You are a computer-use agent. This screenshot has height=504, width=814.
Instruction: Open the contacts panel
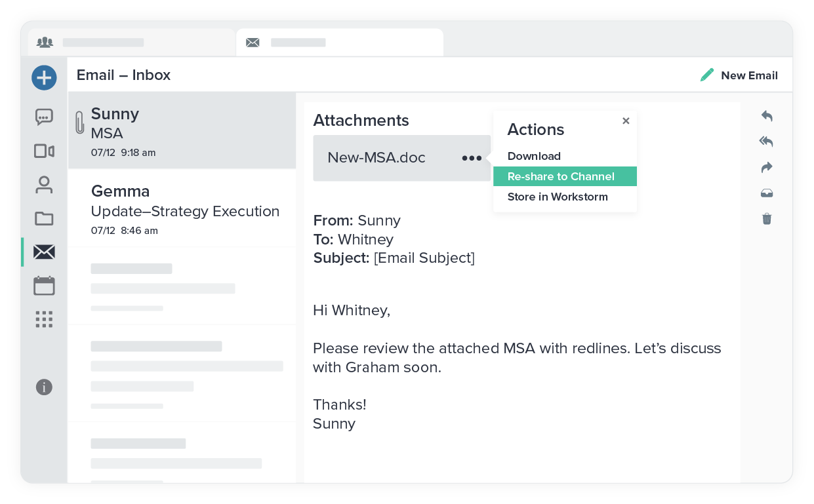coord(44,185)
